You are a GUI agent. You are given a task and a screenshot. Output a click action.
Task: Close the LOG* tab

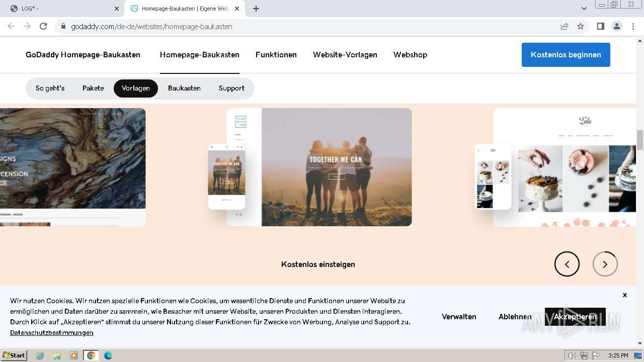pyautogui.click(x=117, y=9)
